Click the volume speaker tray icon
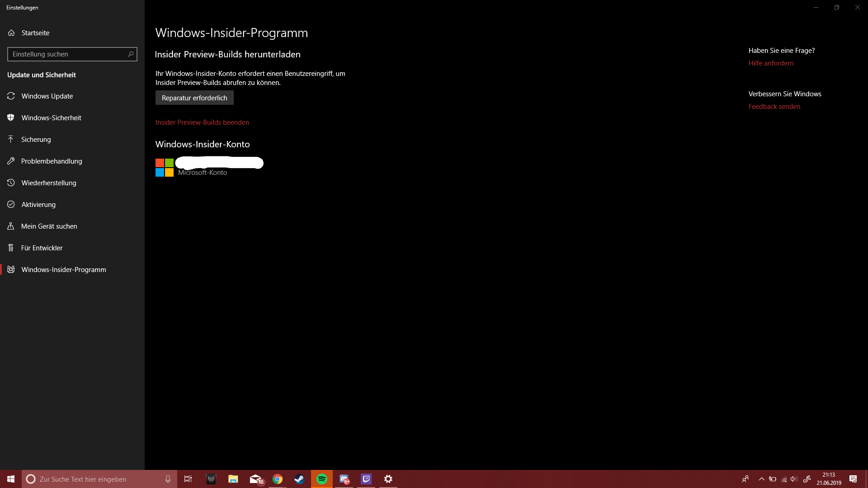Viewport: 868px width, 488px height. pyautogui.click(x=794, y=479)
